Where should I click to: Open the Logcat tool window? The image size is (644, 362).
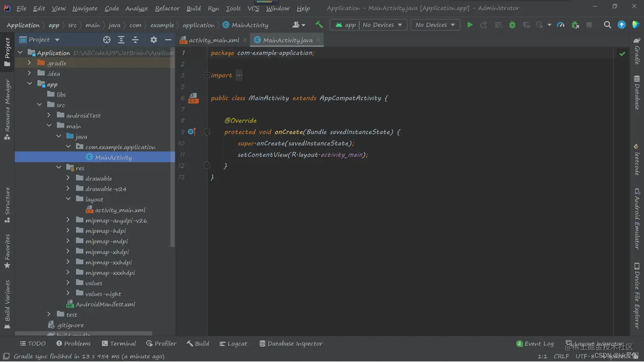click(233, 344)
